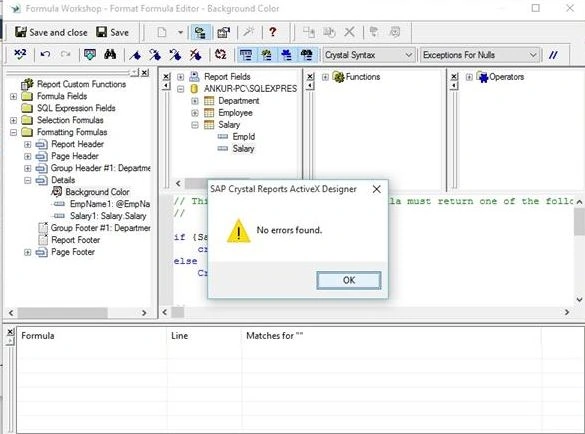Select Salary1: Salary.Salary item
This screenshot has width=585, height=434.
click(x=108, y=216)
